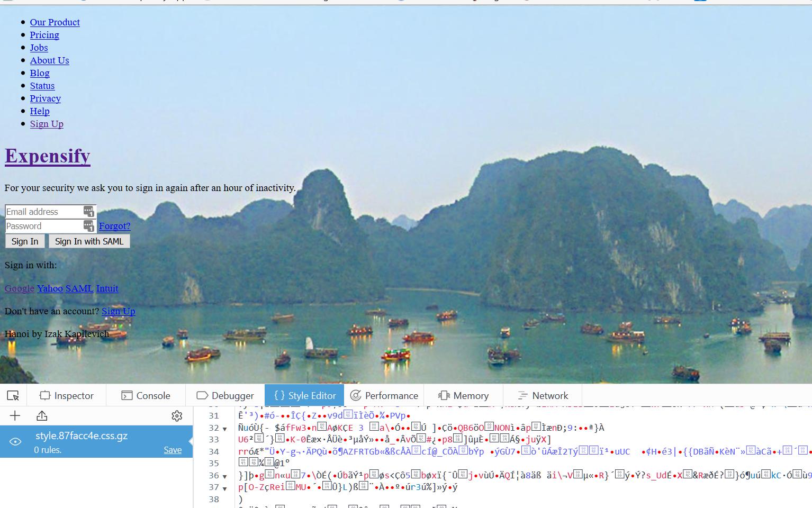This screenshot has width=812, height=508.
Task: Focus the Email address input
Action: [x=51, y=212]
